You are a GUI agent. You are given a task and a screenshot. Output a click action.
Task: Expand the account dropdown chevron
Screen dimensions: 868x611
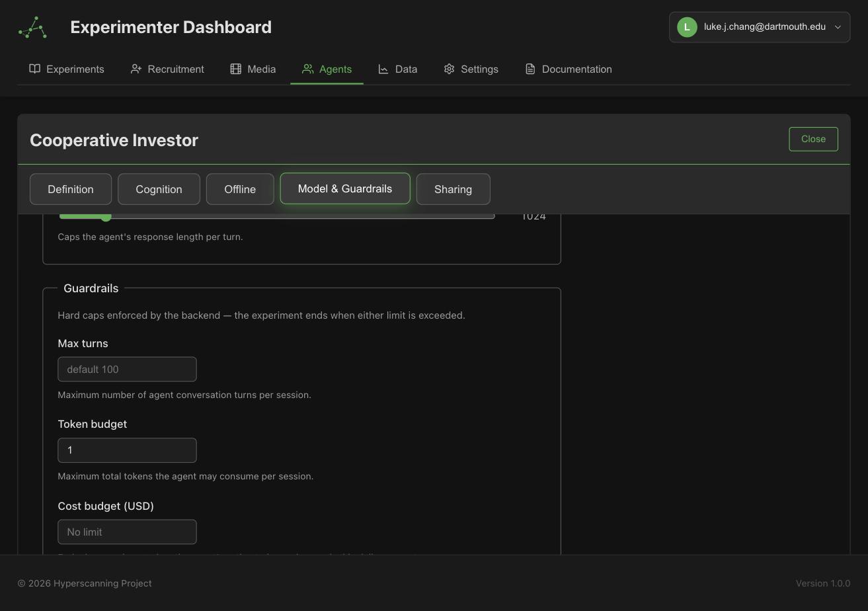coord(838,27)
